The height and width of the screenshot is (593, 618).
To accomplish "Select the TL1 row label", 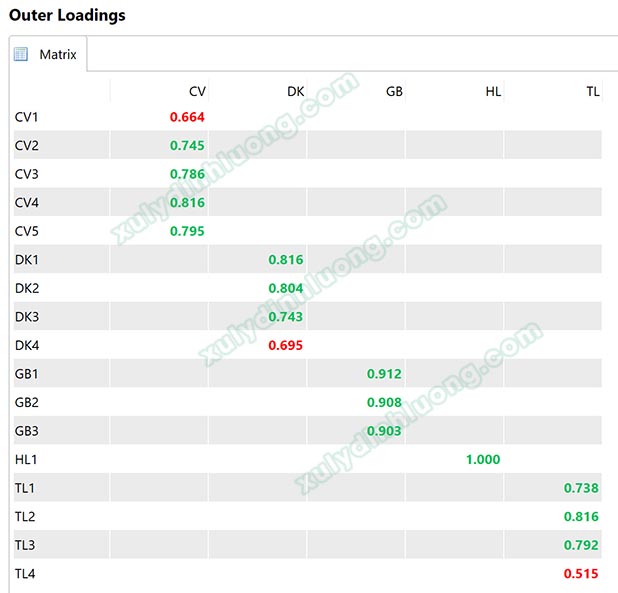I will pyautogui.click(x=25, y=488).
